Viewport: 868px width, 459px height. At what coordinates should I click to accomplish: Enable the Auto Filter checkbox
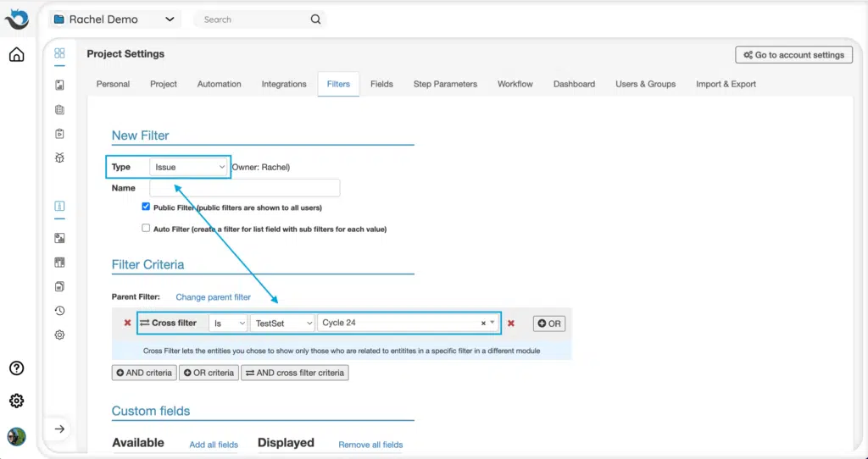[x=147, y=228]
